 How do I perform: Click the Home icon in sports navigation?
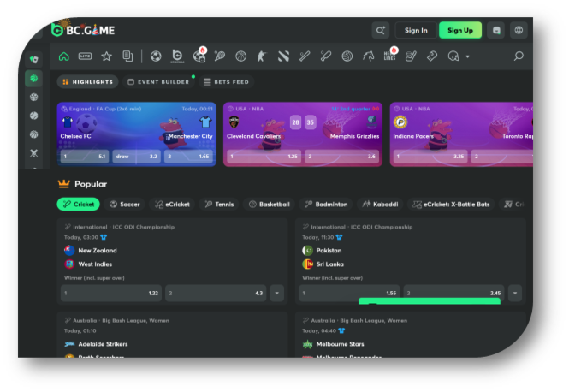point(64,56)
